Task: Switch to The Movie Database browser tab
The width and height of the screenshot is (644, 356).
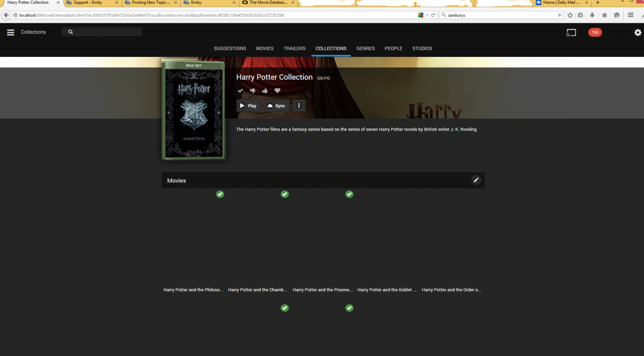Action: pyautogui.click(x=268, y=3)
